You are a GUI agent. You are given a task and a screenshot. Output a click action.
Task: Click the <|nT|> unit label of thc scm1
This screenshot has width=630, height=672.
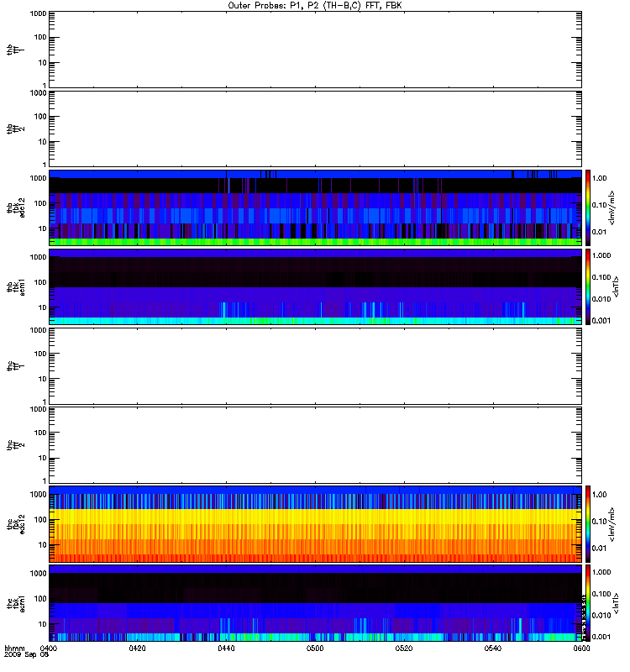[617, 603]
